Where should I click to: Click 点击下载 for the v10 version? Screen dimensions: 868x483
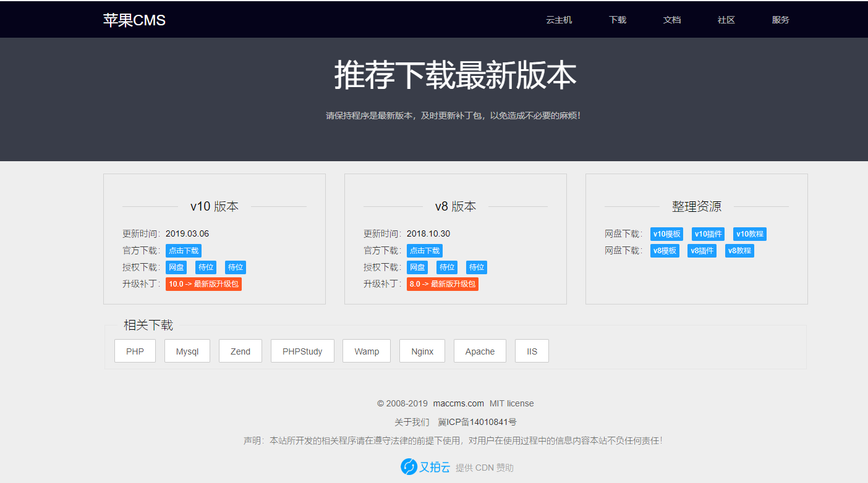pos(183,250)
